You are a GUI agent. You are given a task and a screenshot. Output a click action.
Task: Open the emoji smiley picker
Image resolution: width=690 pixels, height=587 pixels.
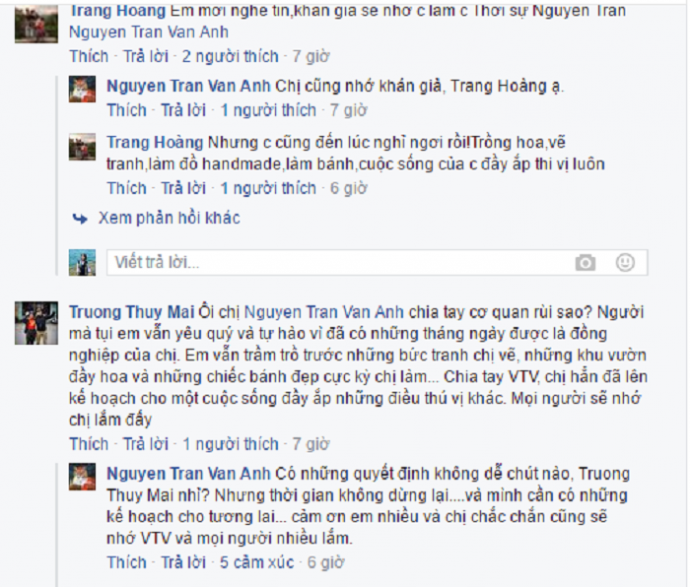(625, 262)
